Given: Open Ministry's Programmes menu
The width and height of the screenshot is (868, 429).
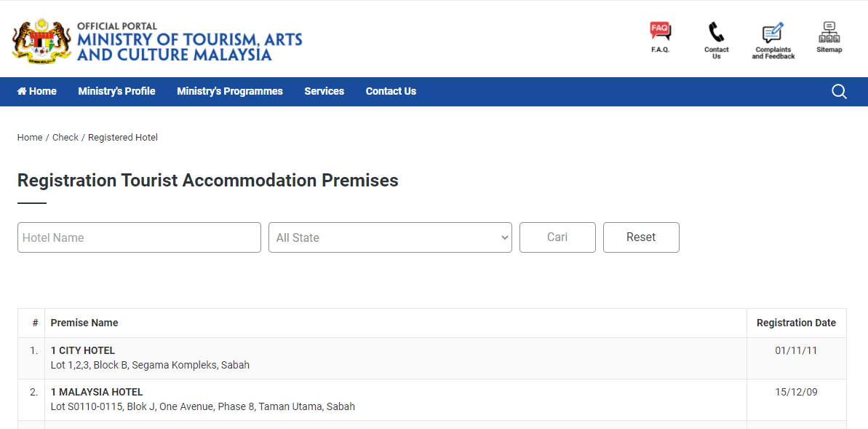Looking at the screenshot, I should (230, 92).
